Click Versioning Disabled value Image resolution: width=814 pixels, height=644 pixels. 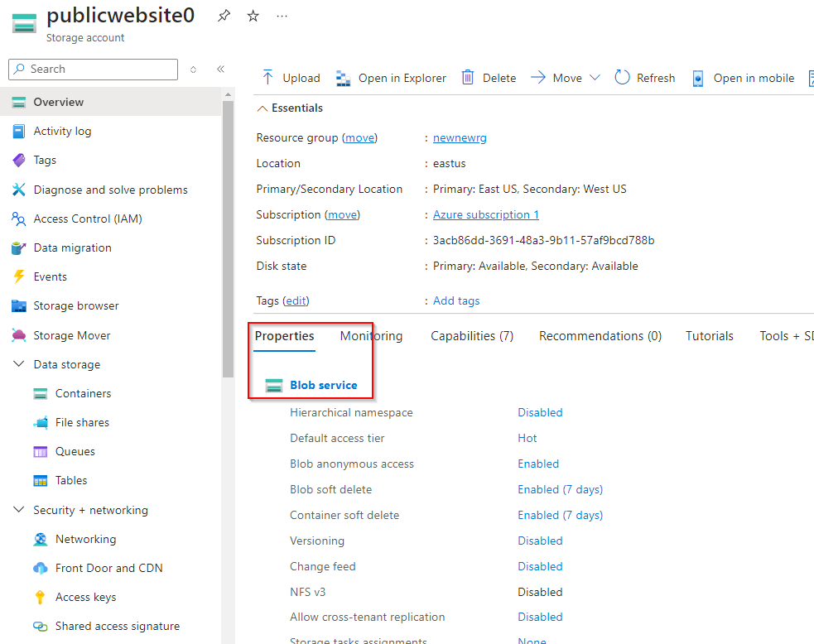coord(540,541)
